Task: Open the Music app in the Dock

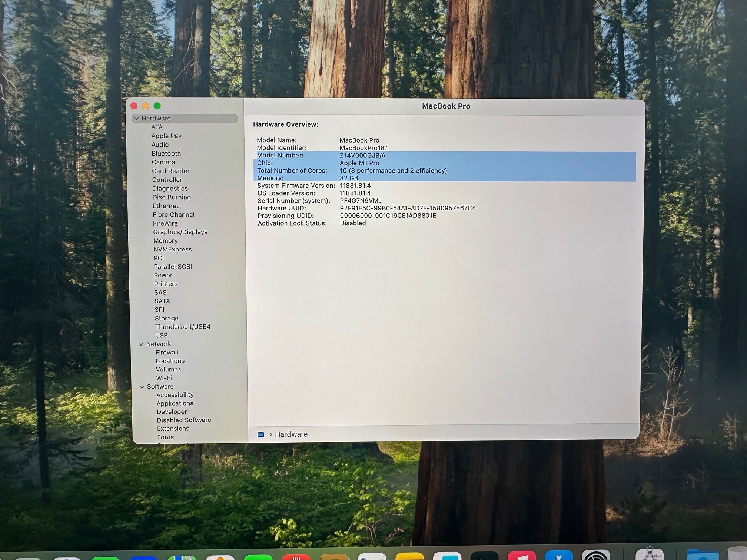Action: coord(522,556)
